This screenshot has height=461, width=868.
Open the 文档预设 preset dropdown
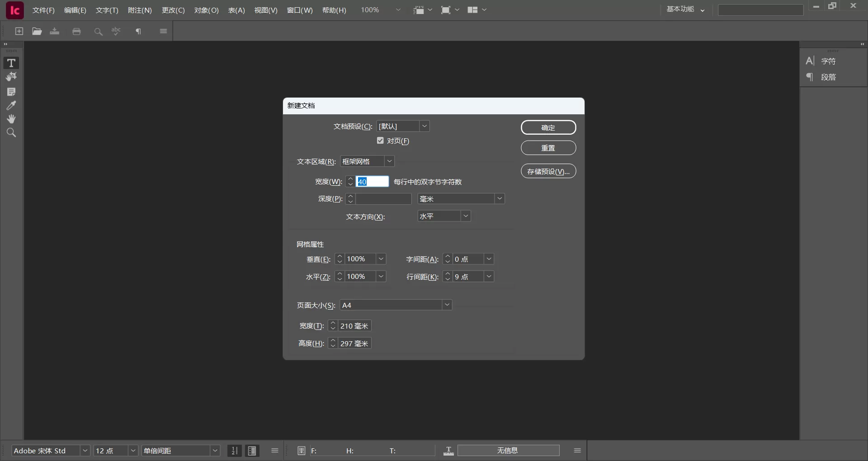click(x=424, y=126)
